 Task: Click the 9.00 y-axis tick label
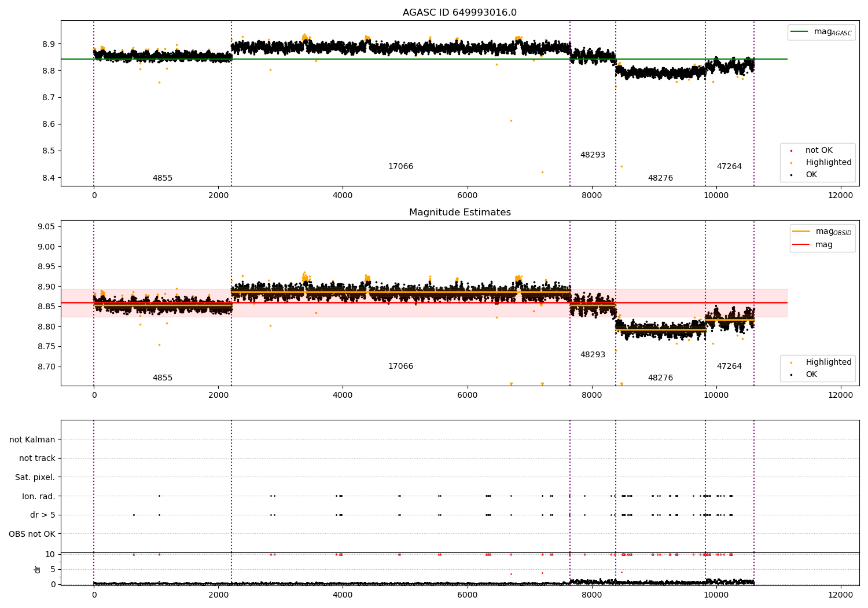pos(46,247)
